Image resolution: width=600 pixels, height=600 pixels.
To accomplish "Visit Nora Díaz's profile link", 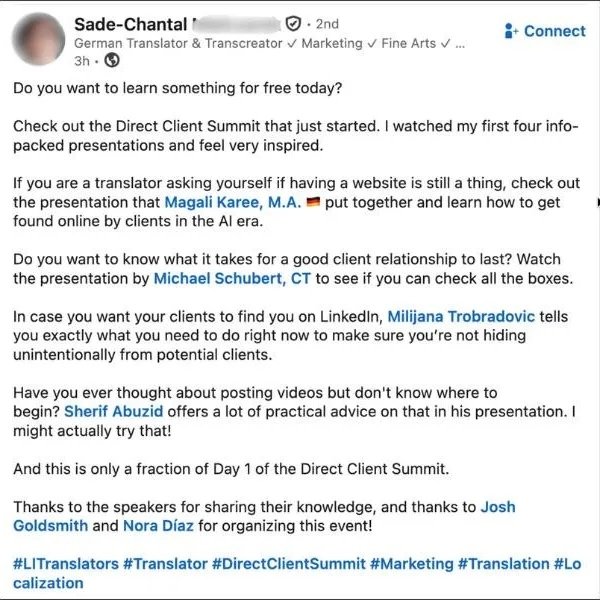I will [x=158, y=525].
